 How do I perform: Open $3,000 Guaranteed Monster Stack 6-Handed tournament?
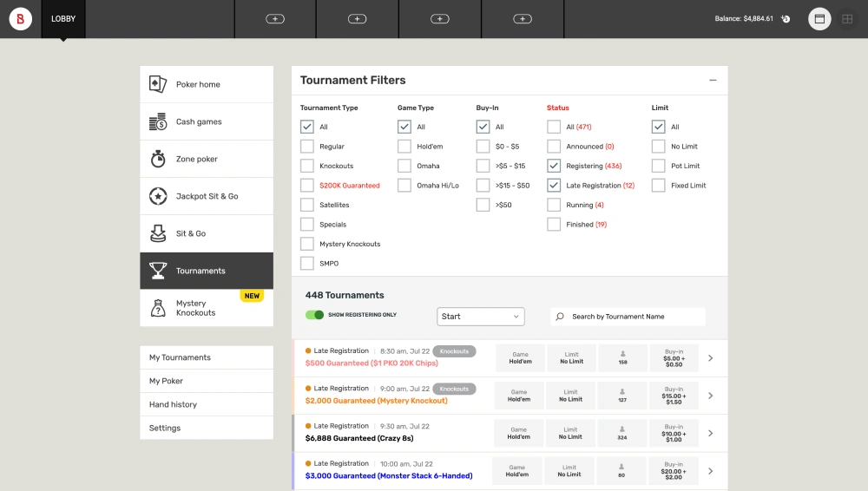389,475
